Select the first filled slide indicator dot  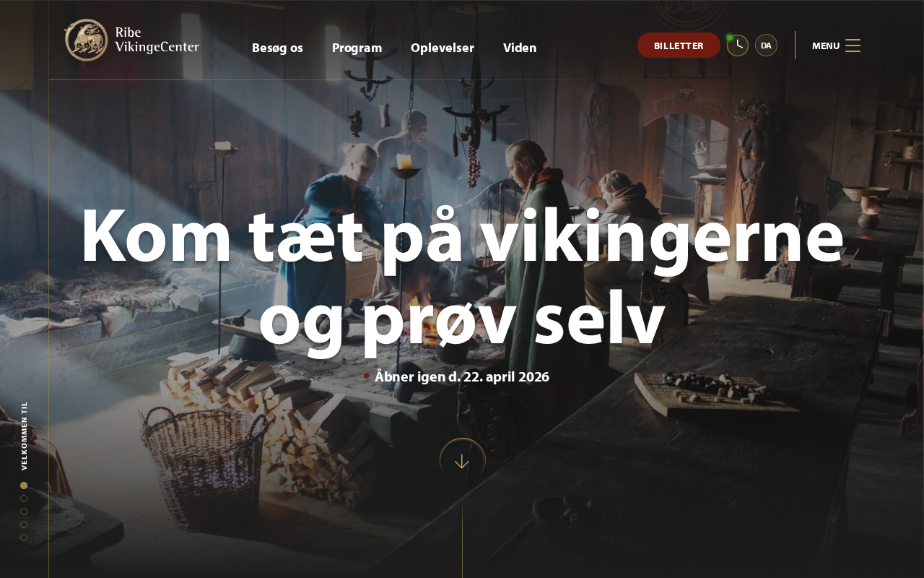point(24,486)
